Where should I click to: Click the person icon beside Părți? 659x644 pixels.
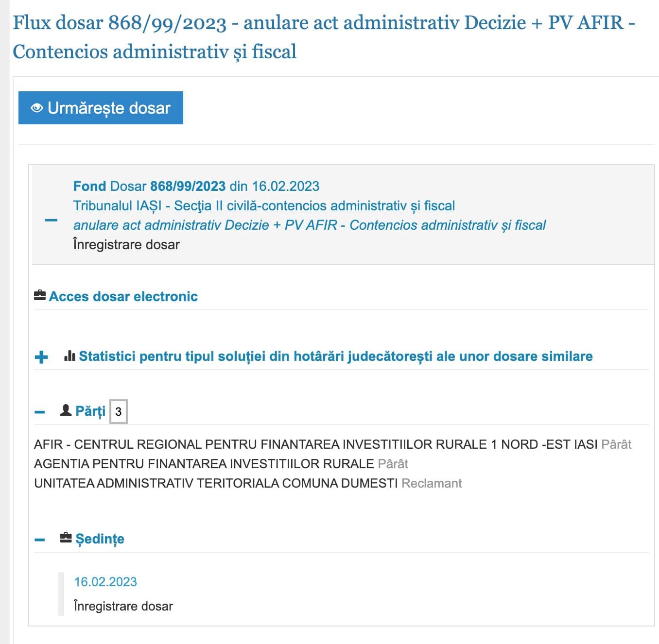coord(66,410)
